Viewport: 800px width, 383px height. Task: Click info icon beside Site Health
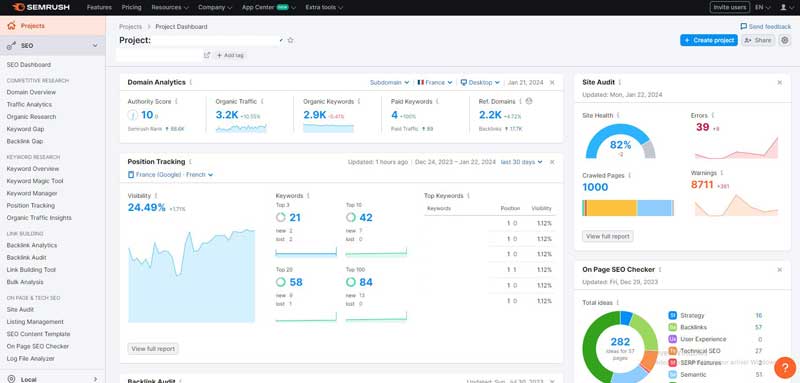(618, 115)
